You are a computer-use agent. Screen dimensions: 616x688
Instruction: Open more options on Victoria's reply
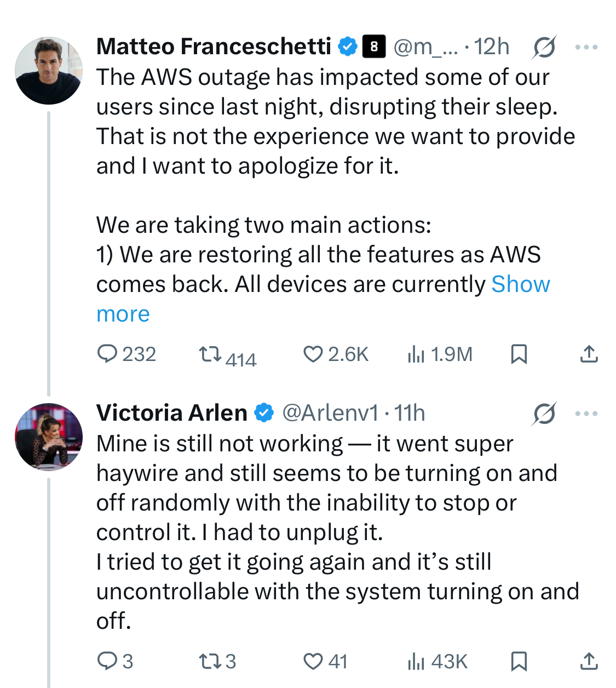[586, 414]
